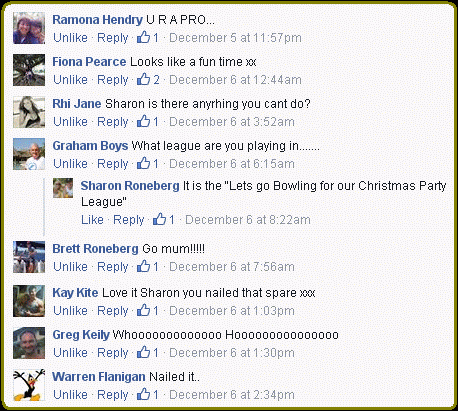Click the thumbs-up icon on Greg Keily's comment
The width and height of the screenshot is (458, 411).
pos(143,352)
